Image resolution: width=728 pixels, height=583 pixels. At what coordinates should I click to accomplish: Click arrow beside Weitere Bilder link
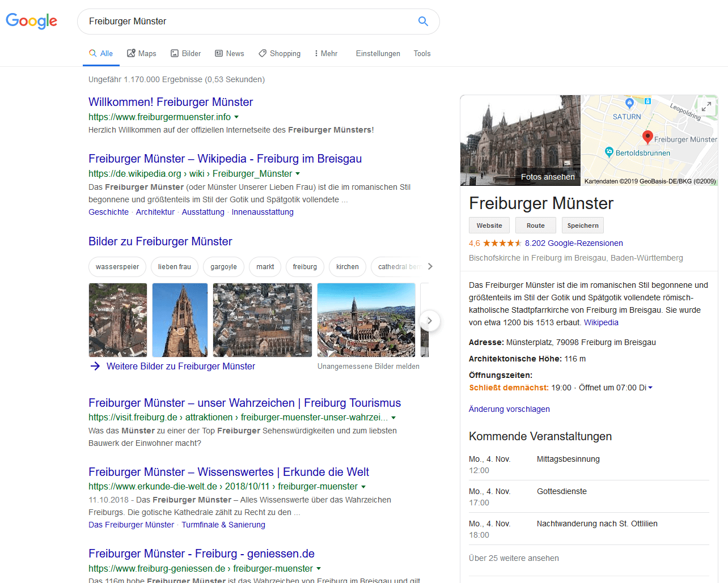click(x=95, y=366)
